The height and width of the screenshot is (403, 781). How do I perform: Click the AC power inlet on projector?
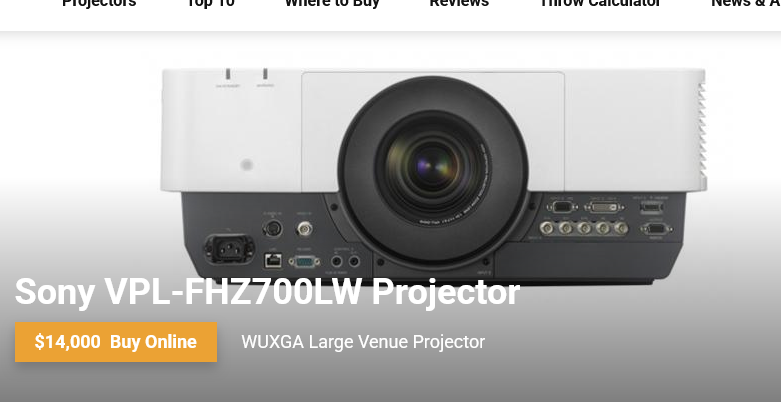point(229,248)
